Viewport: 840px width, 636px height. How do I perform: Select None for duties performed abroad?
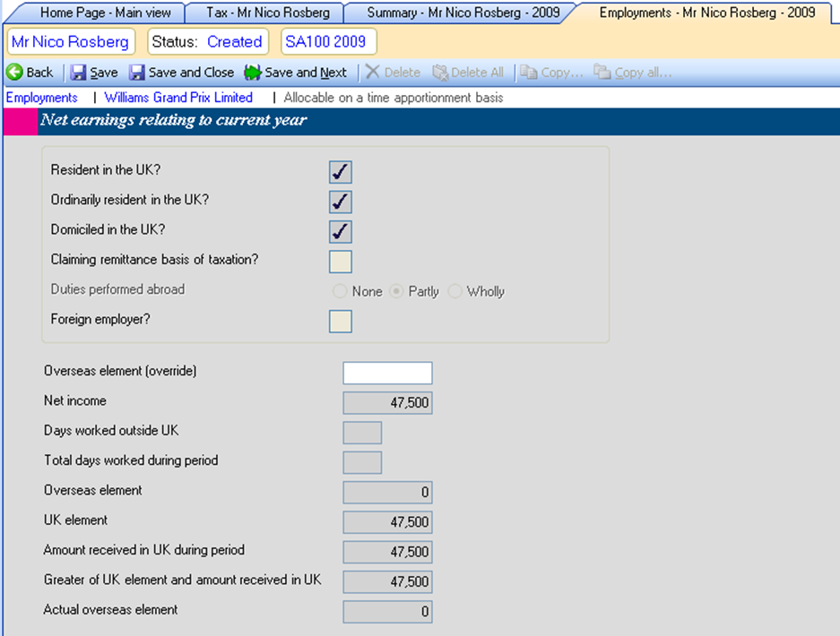click(340, 291)
